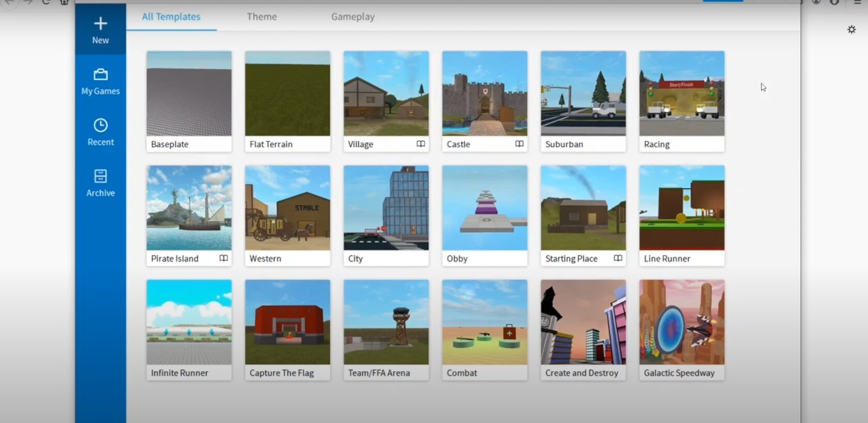Select the Capture The Flag template thumbnail
The height and width of the screenshot is (423, 868).
[x=288, y=322]
